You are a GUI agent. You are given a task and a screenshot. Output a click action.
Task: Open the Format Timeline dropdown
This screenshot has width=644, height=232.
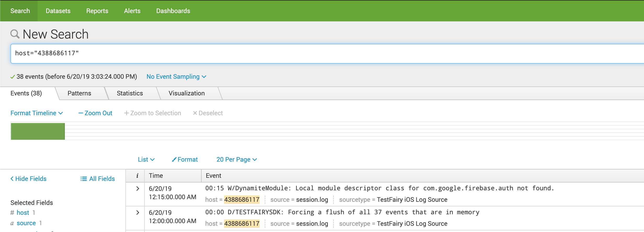(37, 113)
